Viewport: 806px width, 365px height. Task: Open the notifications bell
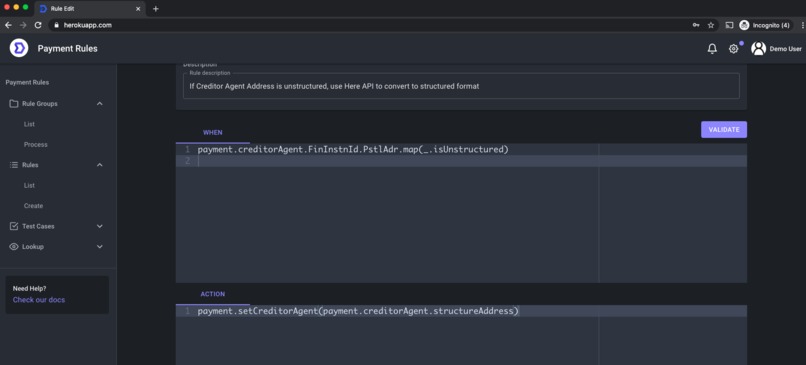[x=712, y=49]
